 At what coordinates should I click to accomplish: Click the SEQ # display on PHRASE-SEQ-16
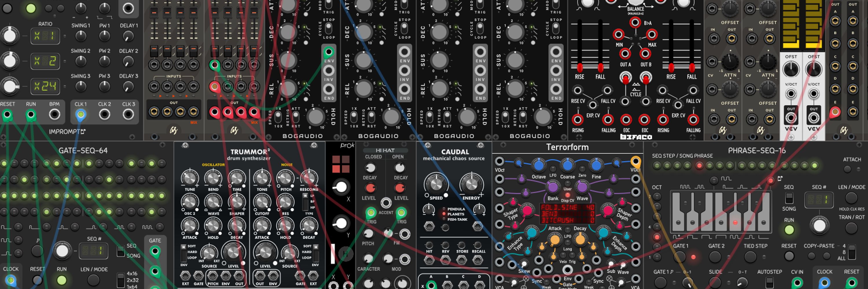coord(819,200)
